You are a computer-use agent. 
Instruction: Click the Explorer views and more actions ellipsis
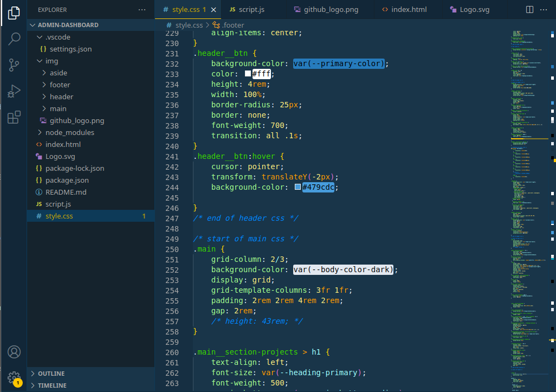click(x=142, y=10)
